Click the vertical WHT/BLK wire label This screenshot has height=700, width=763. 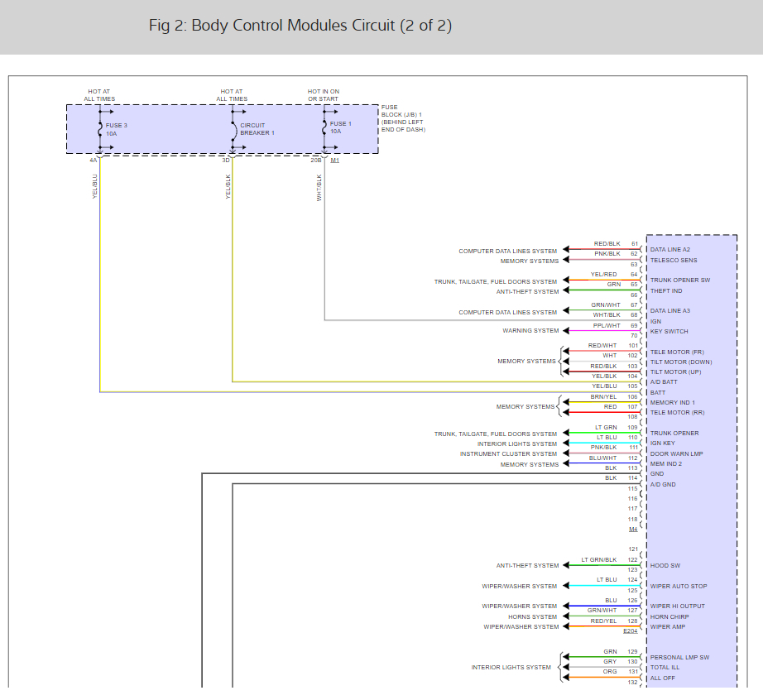(319, 188)
